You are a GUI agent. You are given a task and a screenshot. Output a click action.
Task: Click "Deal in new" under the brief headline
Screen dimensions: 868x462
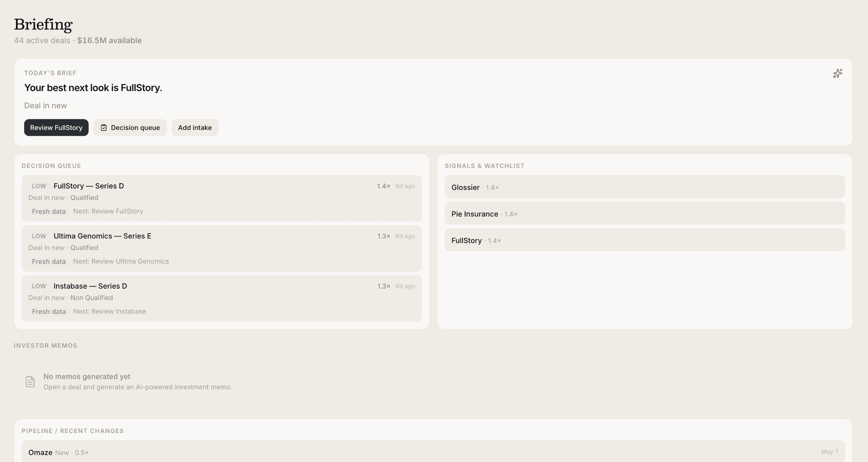[45, 106]
